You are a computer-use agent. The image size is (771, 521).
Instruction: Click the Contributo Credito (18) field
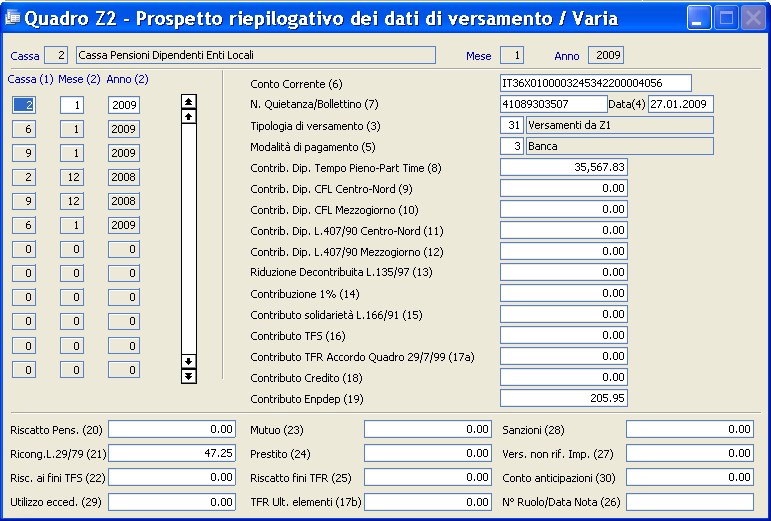tap(563, 377)
